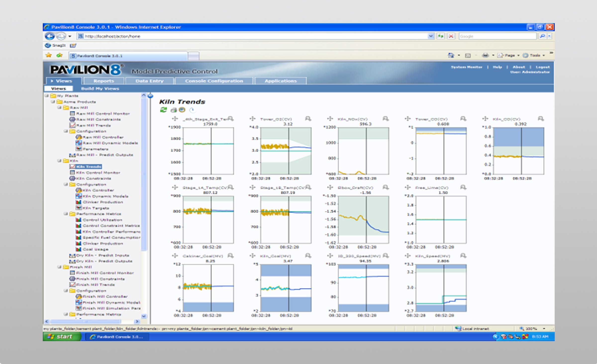Click the magnifier icon for Elbow_Draft(CV) trend
This screenshot has height=364, width=597.
(386, 187)
